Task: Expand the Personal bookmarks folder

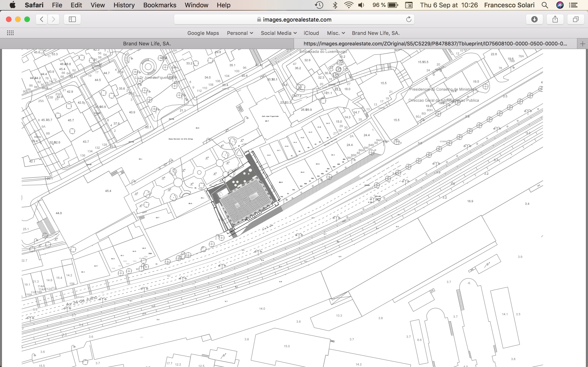Action: (240, 33)
